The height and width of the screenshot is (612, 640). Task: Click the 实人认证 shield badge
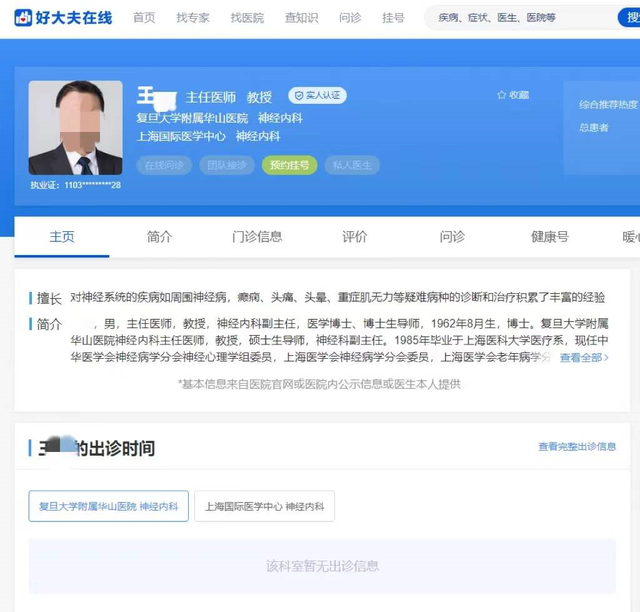[317, 96]
